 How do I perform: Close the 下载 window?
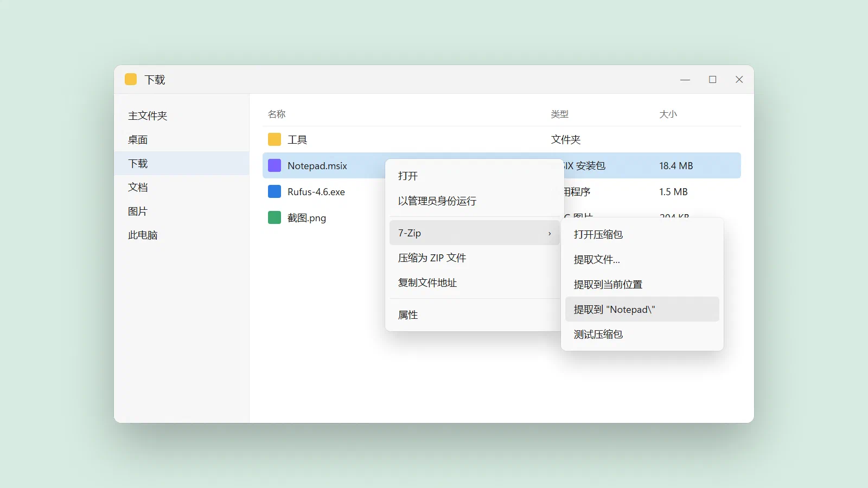pyautogui.click(x=739, y=80)
